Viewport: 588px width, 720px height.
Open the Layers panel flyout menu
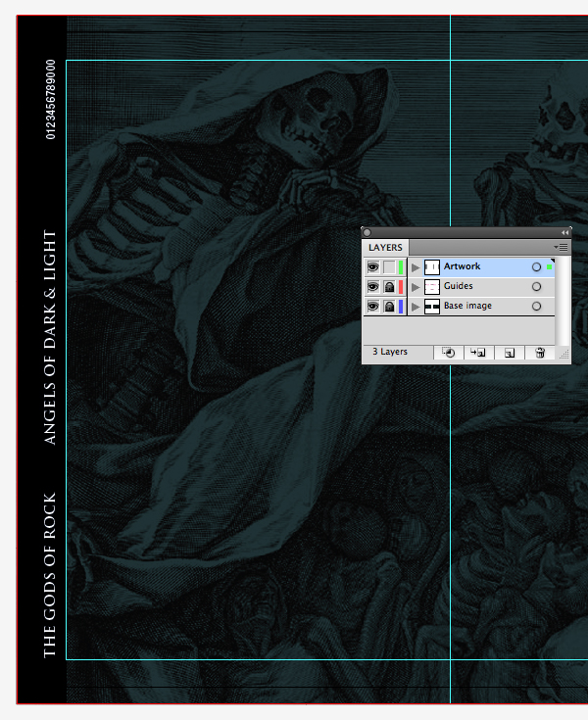pyautogui.click(x=562, y=248)
